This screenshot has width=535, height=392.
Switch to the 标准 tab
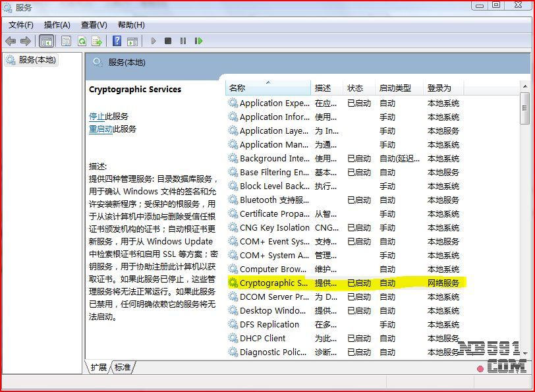[123, 367]
